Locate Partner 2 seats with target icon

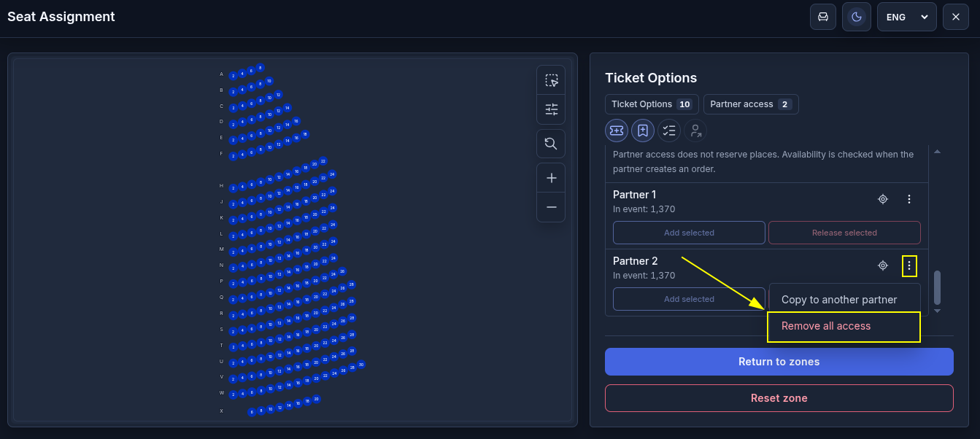click(883, 265)
